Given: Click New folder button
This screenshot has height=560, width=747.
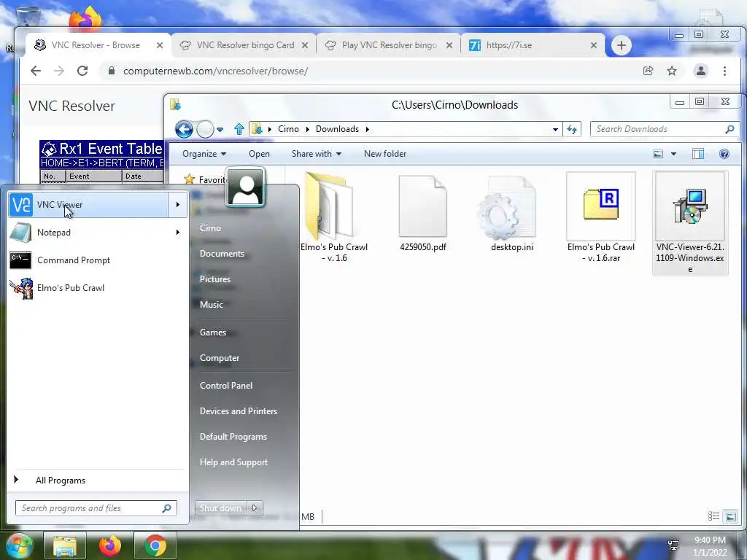Looking at the screenshot, I should 385,154.
